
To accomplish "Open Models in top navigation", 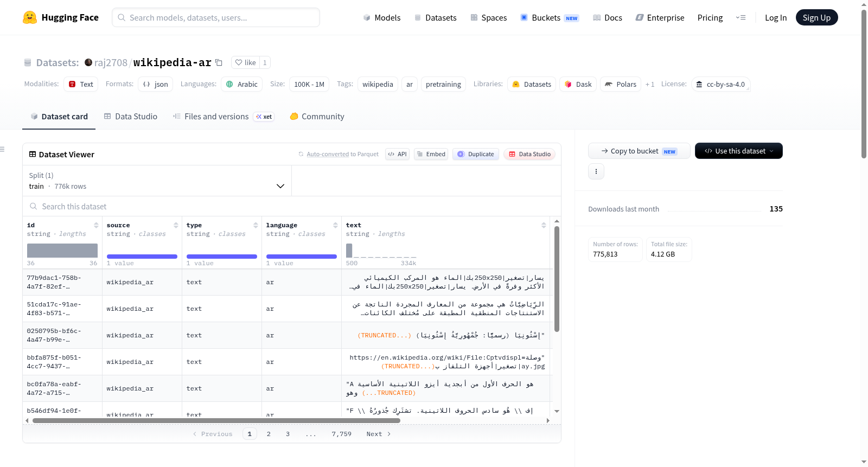I will coord(382,17).
